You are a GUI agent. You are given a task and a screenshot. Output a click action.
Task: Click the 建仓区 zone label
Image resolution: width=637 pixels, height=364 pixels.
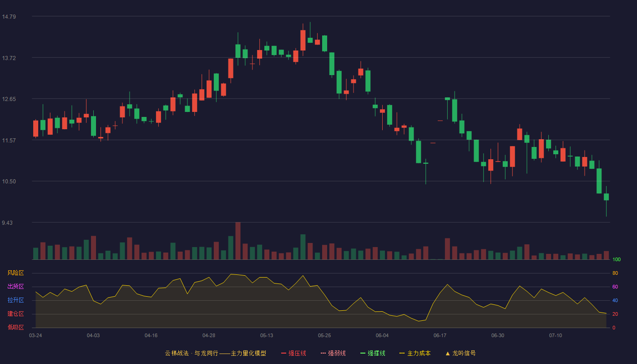(15, 314)
